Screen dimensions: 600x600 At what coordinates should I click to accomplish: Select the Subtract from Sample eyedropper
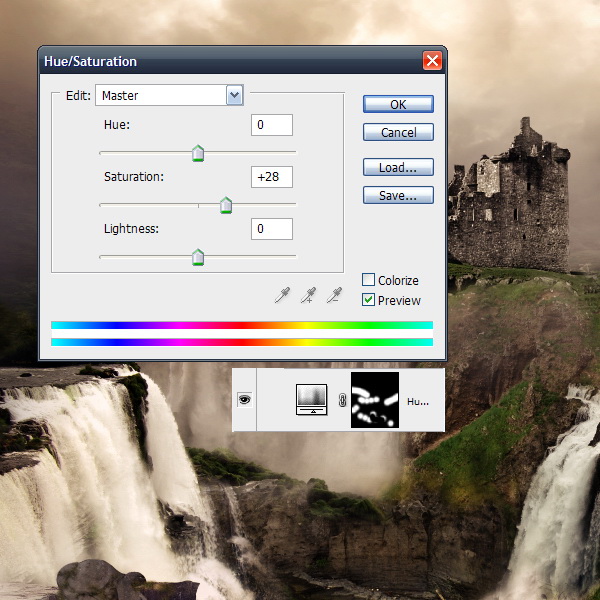click(336, 295)
